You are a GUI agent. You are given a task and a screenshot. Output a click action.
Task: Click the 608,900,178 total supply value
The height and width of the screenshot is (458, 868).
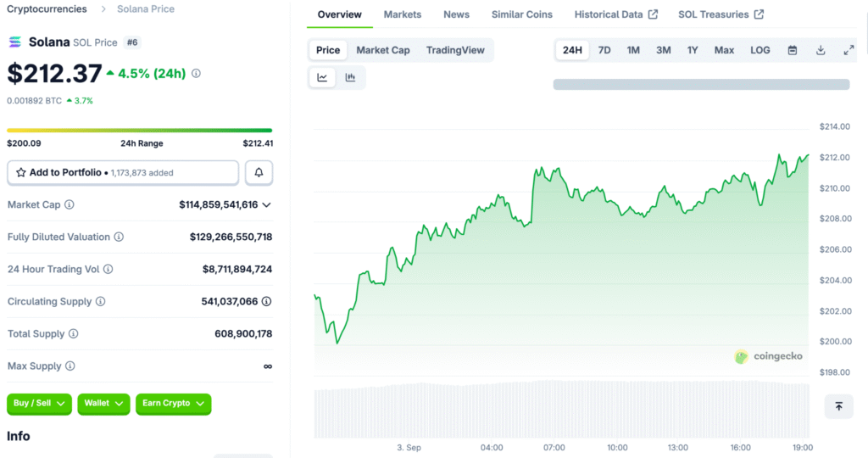[243, 333]
